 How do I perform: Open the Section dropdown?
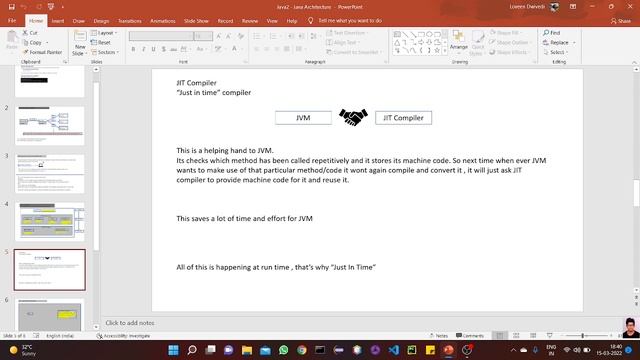click(x=105, y=52)
